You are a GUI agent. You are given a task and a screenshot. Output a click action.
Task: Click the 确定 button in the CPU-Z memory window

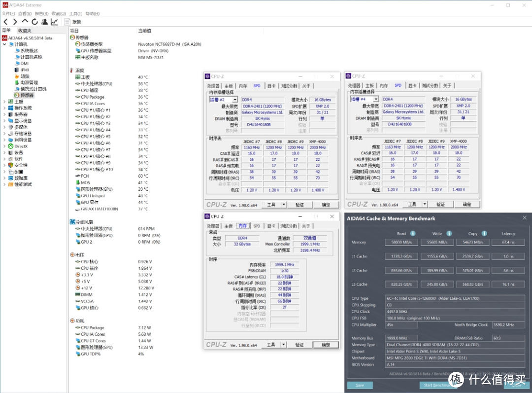coord(326,345)
